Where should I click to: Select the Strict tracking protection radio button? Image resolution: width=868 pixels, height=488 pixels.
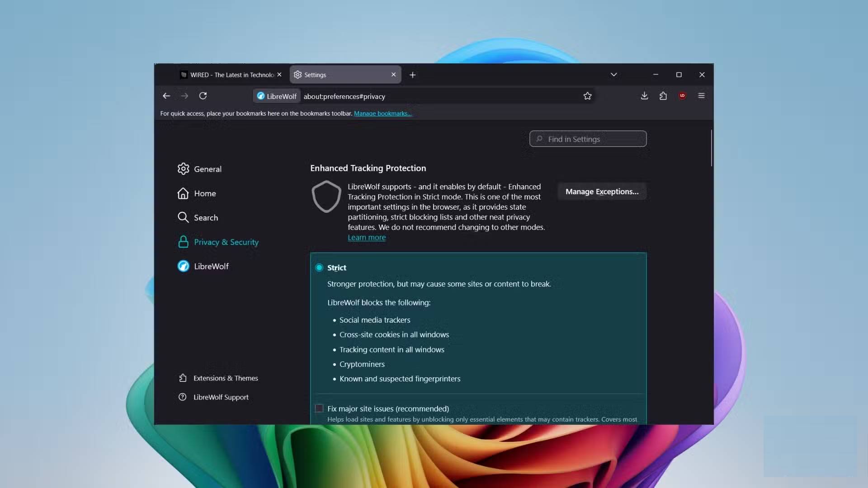click(319, 267)
